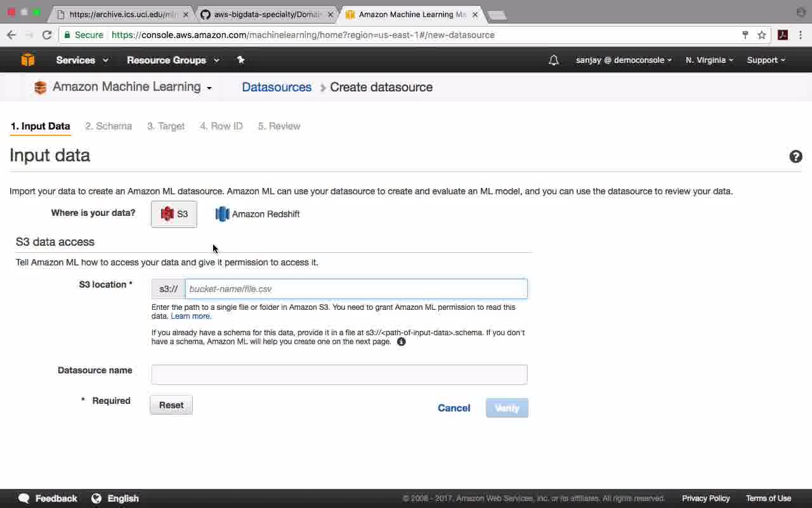Open the Support dropdown menu
This screenshot has height=508, width=812.
click(766, 60)
